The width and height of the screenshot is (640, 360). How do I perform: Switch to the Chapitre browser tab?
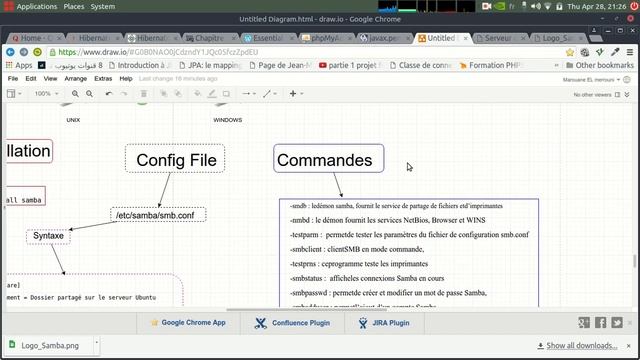point(210,38)
